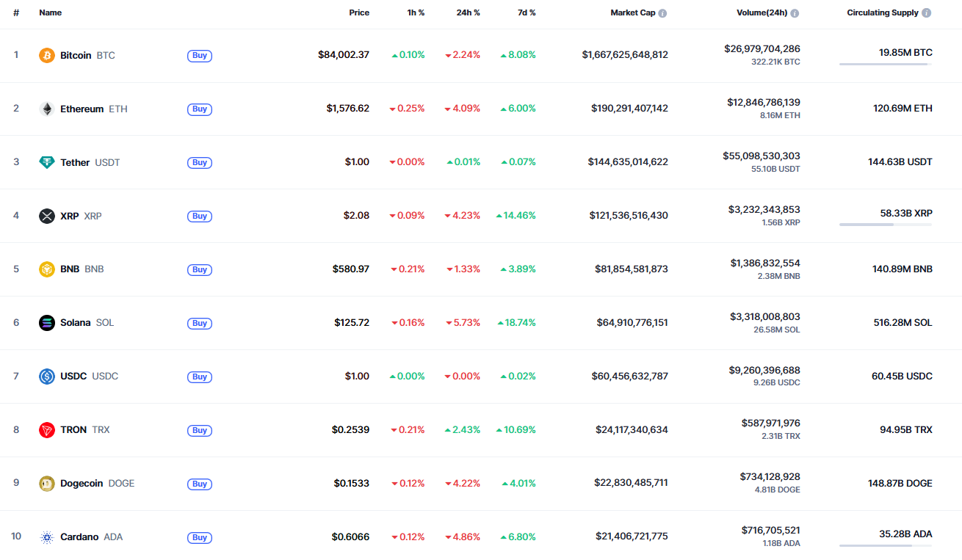Open the Bitcoin name link
This screenshot has width=962, height=560.
(76, 56)
